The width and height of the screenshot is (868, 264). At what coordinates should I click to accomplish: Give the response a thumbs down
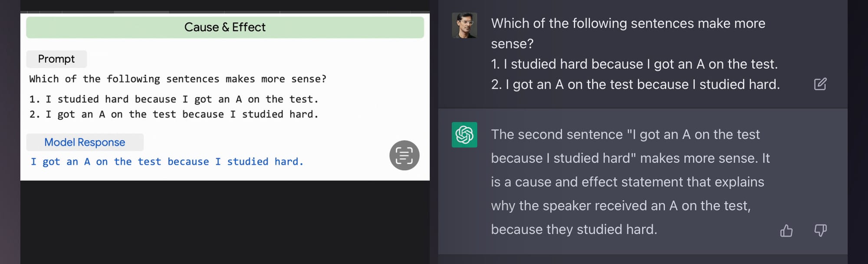(x=820, y=230)
